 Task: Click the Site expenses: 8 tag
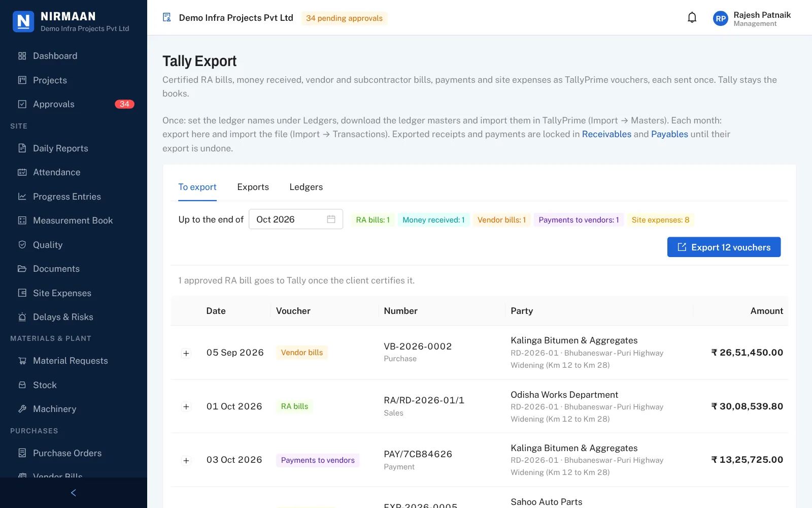660,220
